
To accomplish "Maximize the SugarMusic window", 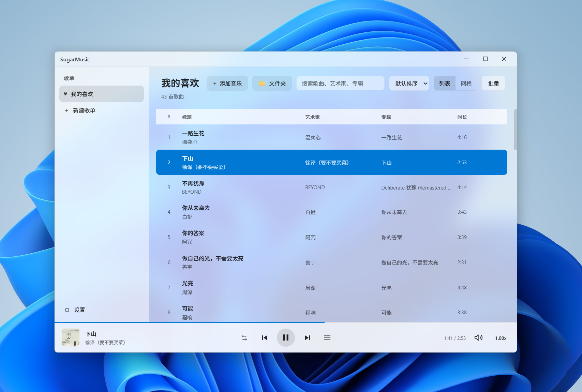I will [485, 59].
